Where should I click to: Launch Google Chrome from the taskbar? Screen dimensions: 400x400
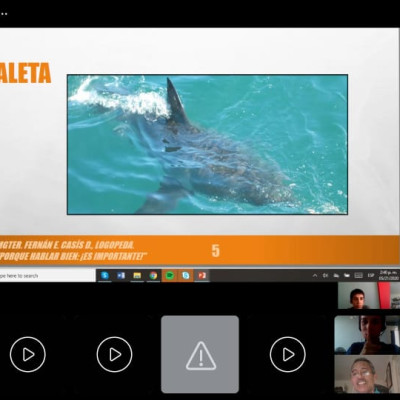pyautogui.click(x=153, y=276)
